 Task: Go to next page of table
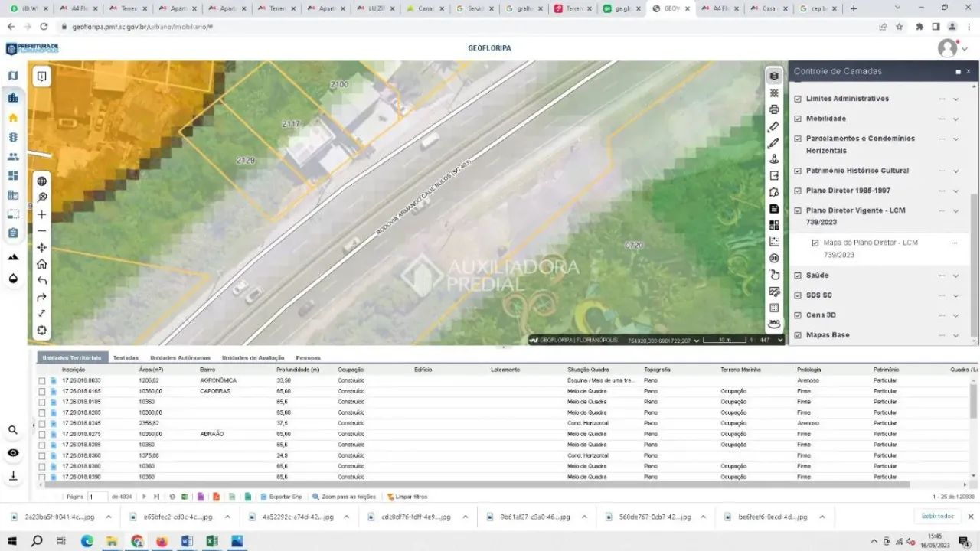coord(144,497)
